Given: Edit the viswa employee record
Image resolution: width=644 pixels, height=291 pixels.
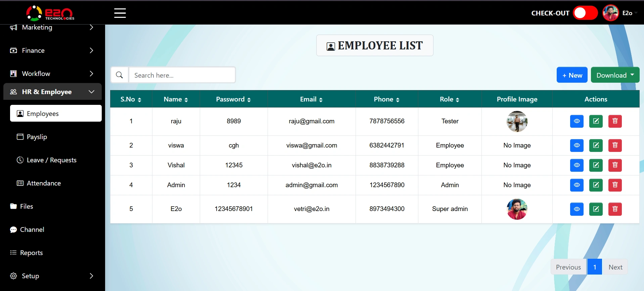Looking at the screenshot, I should click(x=596, y=145).
